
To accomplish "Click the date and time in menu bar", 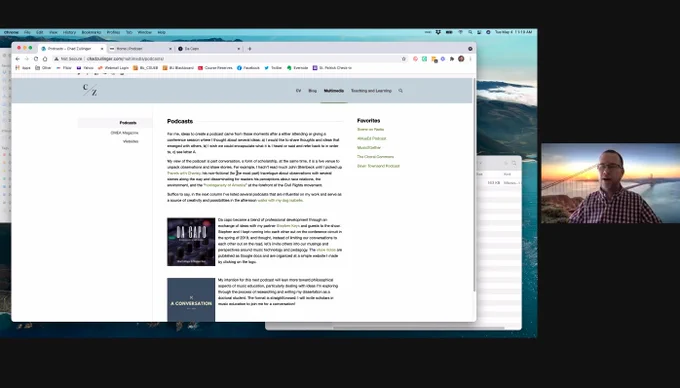I will (x=513, y=32).
